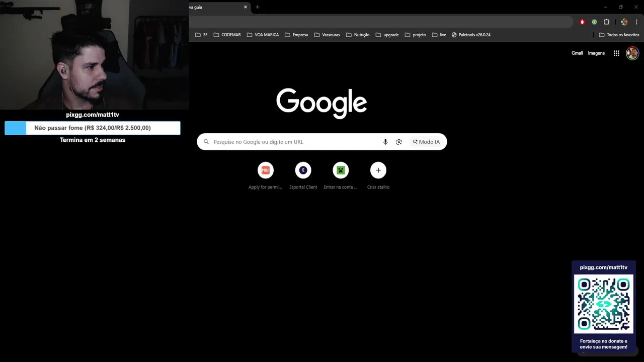The image size is (644, 362).
Task: Click pixgg.com/matt1tv text under webcam
Action: pos(93,115)
